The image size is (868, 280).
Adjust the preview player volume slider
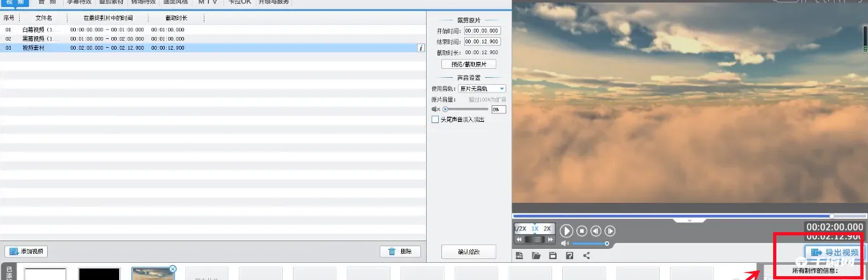click(590, 244)
